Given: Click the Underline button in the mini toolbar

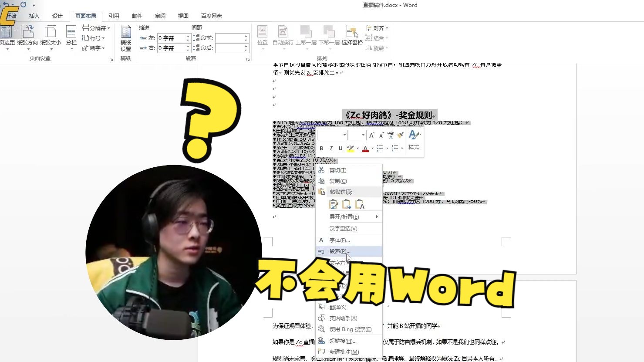Looking at the screenshot, I should pos(341,149).
